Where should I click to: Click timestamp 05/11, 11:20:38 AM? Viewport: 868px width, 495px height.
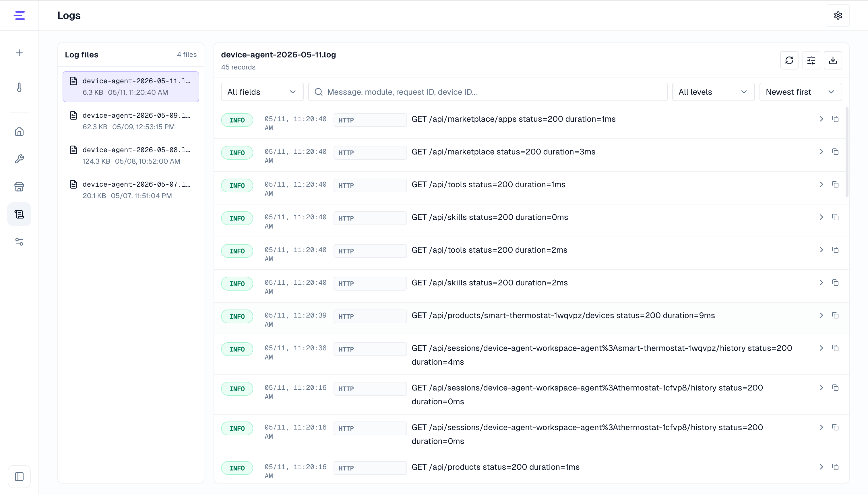(x=295, y=352)
